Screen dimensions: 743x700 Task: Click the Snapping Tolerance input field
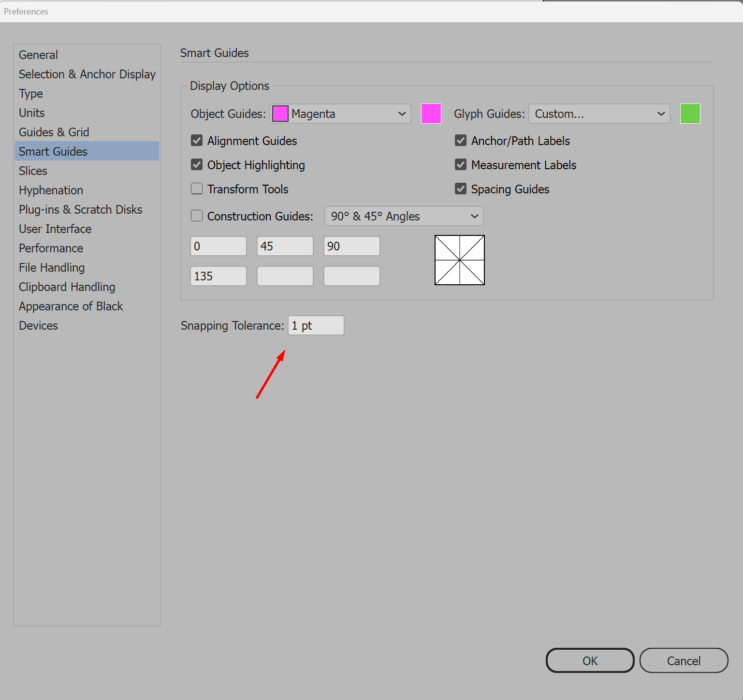[x=316, y=325]
